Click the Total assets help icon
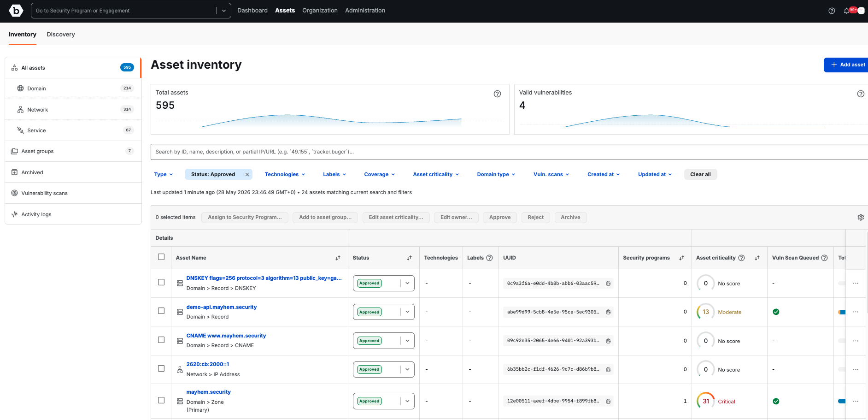 [497, 94]
